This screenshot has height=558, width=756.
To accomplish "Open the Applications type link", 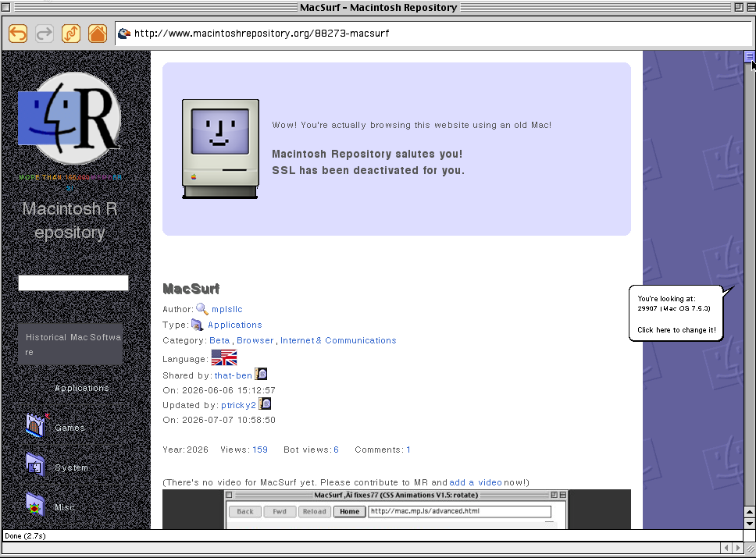I will [x=235, y=325].
